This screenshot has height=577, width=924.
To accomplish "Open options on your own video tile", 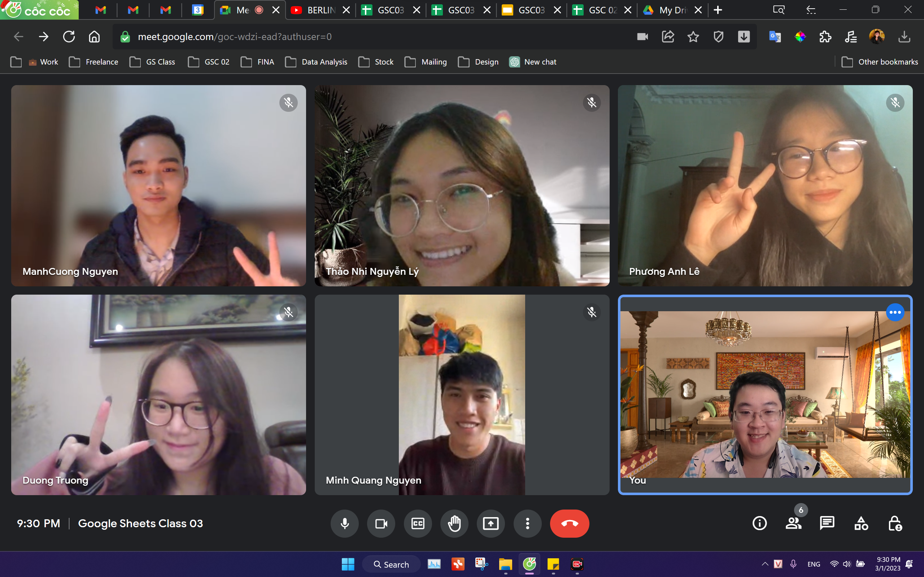I will [895, 312].
